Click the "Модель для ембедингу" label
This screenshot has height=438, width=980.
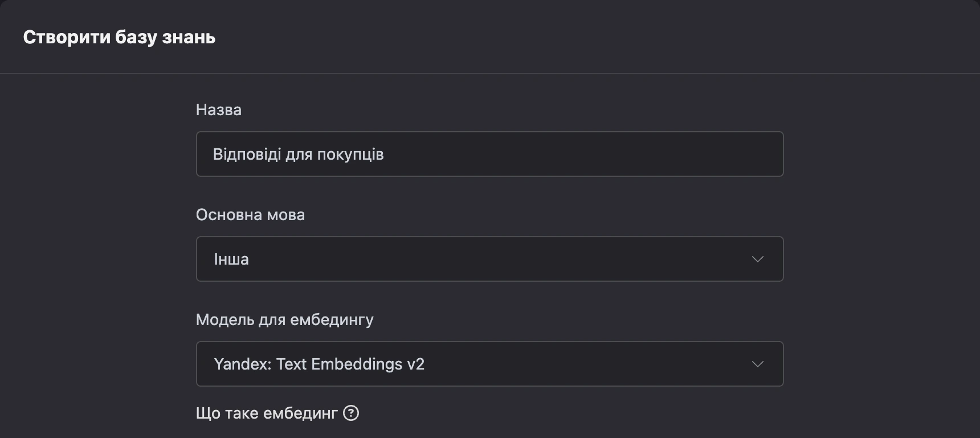pyautogui.click(x=284, y=319)
